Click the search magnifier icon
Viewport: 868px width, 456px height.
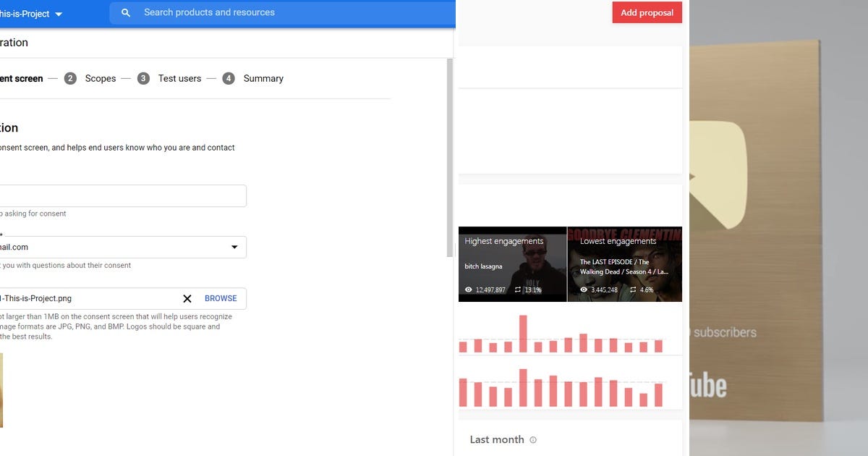pos(126,12)
